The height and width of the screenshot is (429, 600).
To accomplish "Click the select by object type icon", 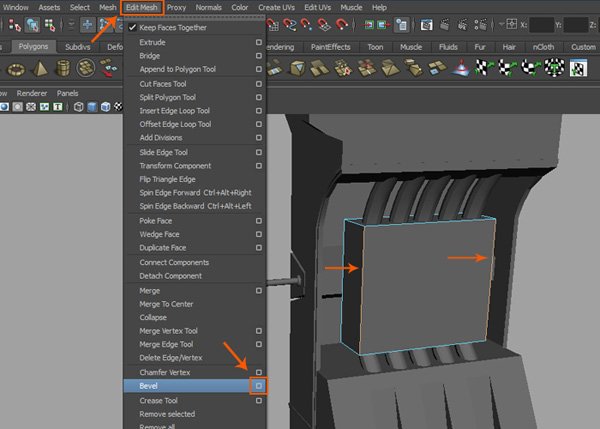I will pos(33,25).
